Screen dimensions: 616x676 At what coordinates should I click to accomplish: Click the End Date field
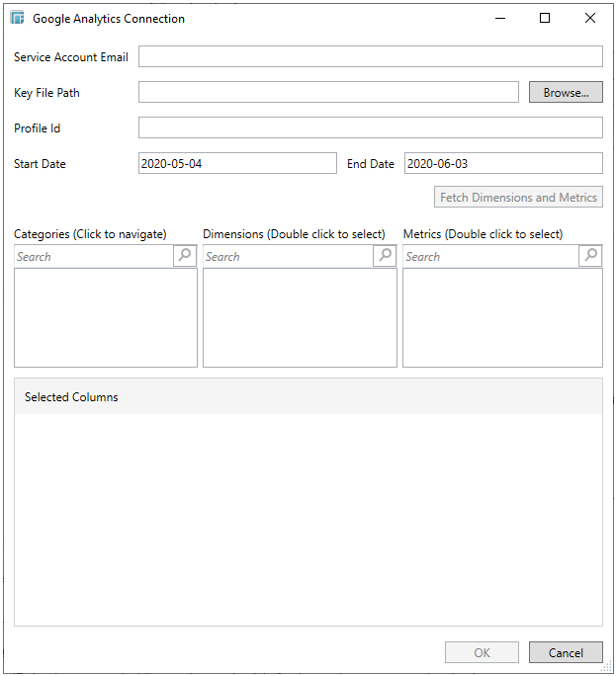502,163
